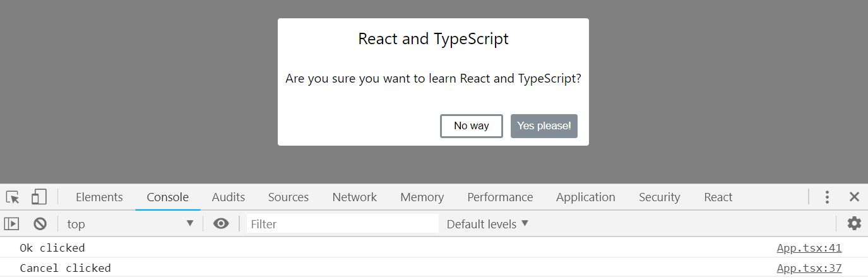Switch to the Elements tab

click(x=99, y=197)
